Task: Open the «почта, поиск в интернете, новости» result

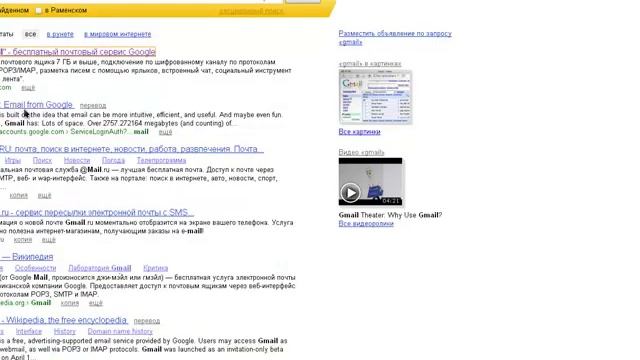Action: click(131, 149)
